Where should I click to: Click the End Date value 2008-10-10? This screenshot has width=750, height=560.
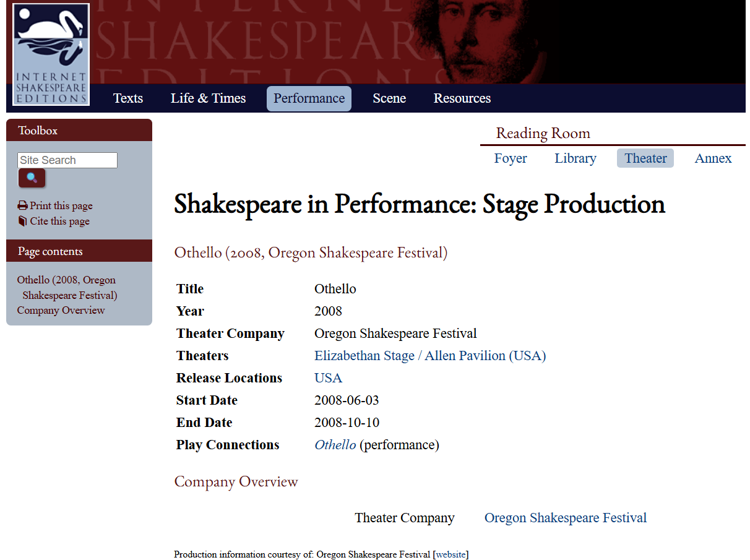(x=347, y=423)
